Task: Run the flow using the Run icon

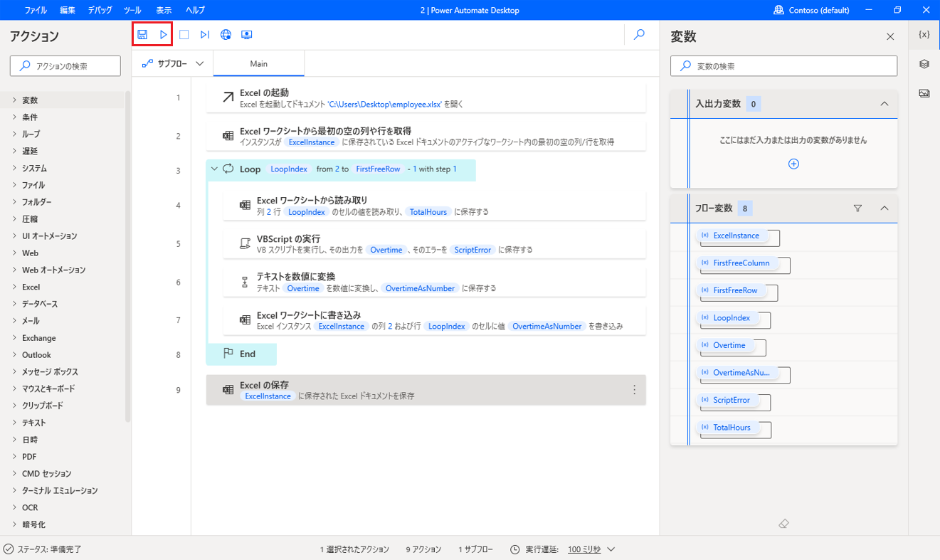Action: click(162, 33)
